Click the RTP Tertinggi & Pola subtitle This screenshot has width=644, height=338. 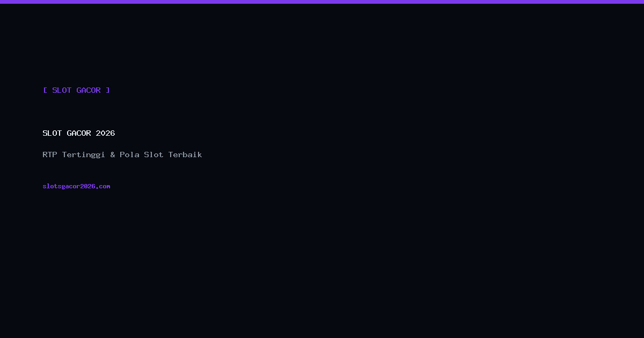[122, 155]
